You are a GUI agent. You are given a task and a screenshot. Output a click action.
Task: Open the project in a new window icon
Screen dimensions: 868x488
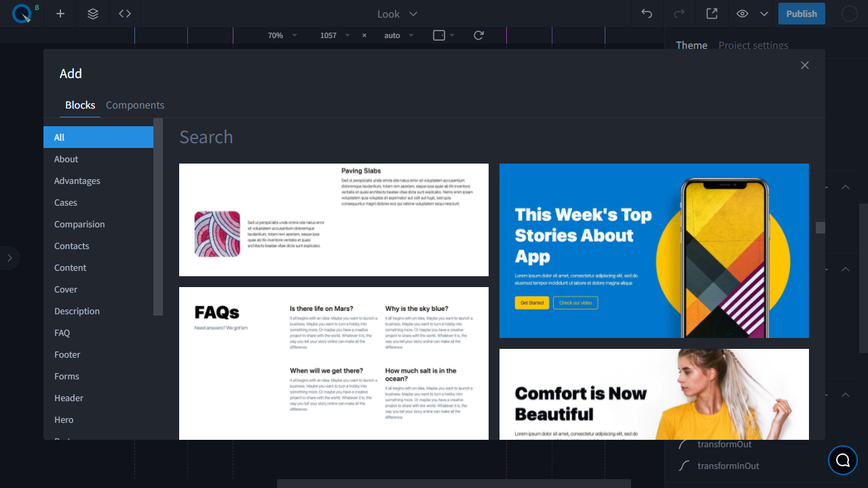tap(712, 14)
